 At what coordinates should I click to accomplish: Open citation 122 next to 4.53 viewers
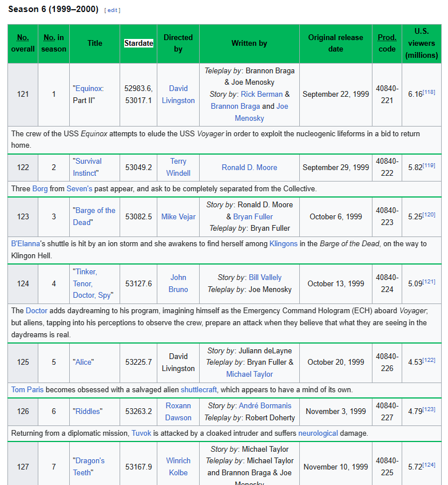click(x=429, y=360)
